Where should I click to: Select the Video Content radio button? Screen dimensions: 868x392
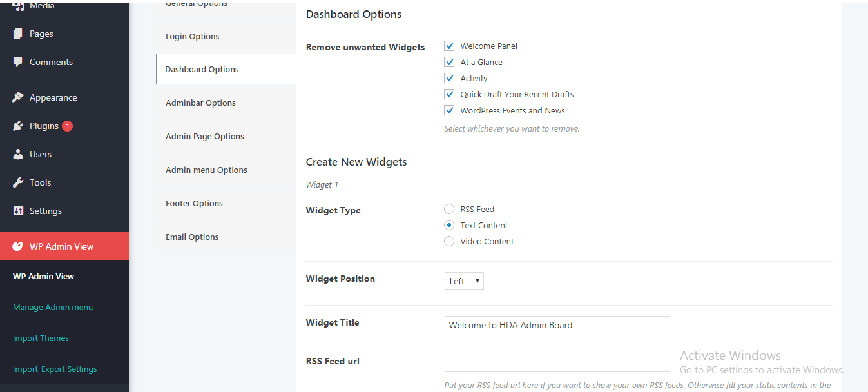click(450, 241)
